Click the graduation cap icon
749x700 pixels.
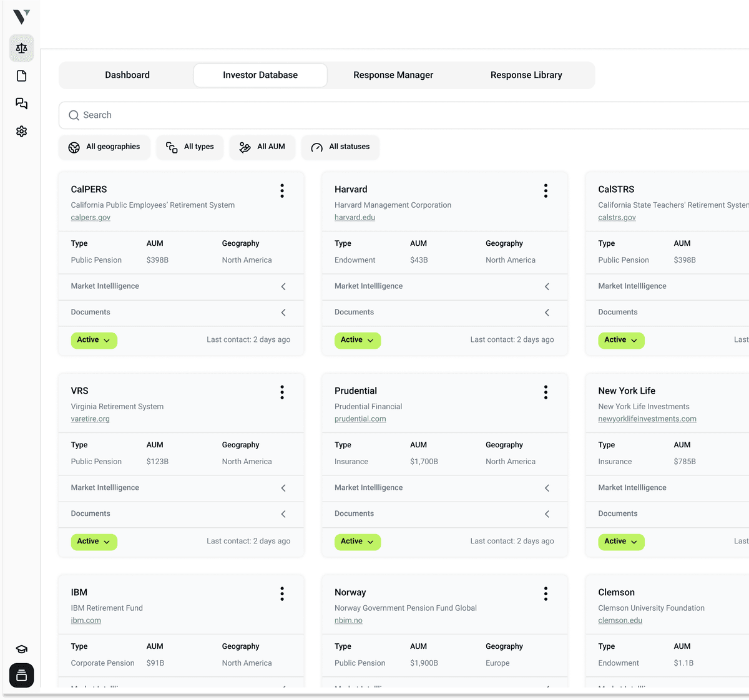(22, 649)
